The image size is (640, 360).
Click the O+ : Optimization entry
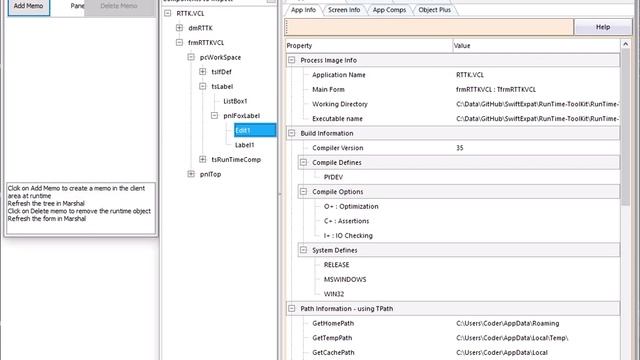pyautogui.click(x=351, y=207)
